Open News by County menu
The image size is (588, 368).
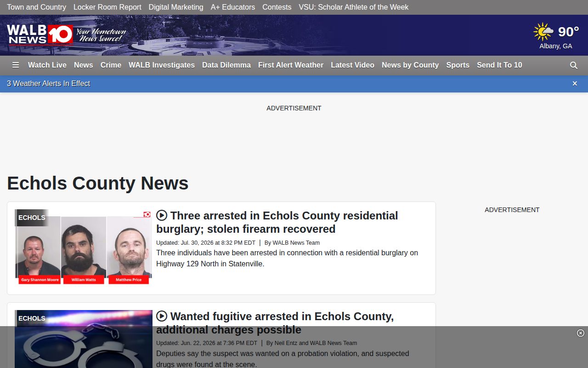pos(410,65)
